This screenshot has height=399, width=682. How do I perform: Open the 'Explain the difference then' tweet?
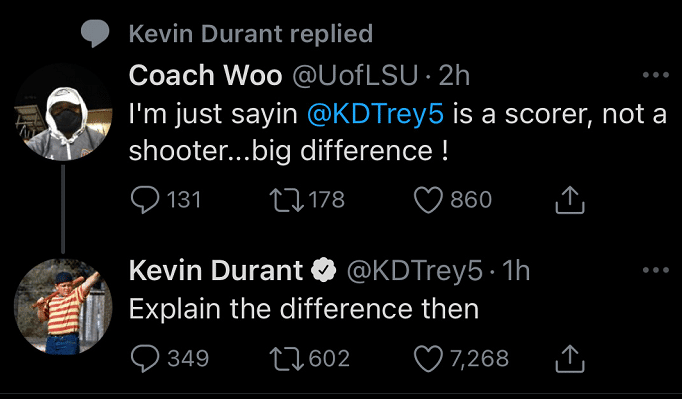[304, 309]
